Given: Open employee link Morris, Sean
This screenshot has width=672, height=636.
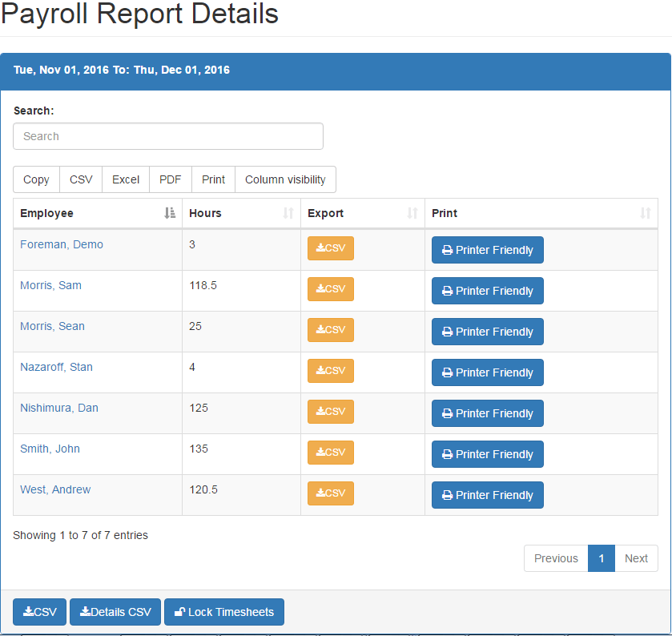Looking at the screenshot, I should pyautogui.click(x=52, y=326).
